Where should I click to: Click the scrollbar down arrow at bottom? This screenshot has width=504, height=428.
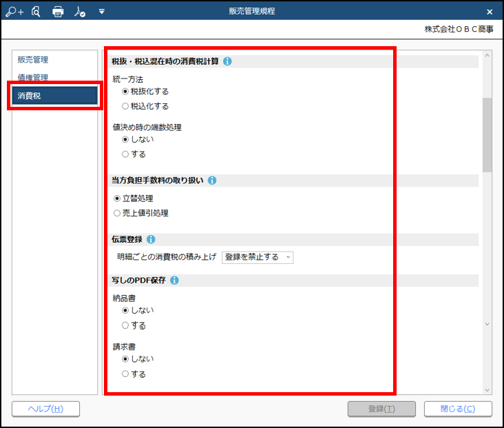point(487,390)
